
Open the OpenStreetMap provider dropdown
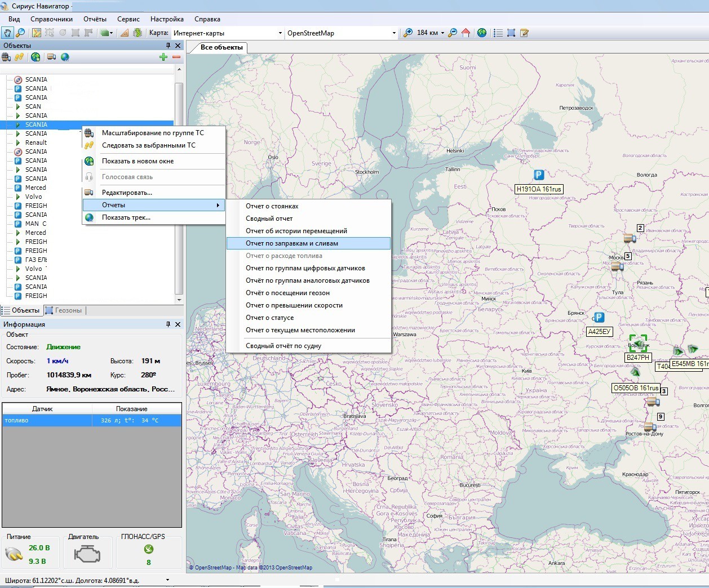pos(394,33)
